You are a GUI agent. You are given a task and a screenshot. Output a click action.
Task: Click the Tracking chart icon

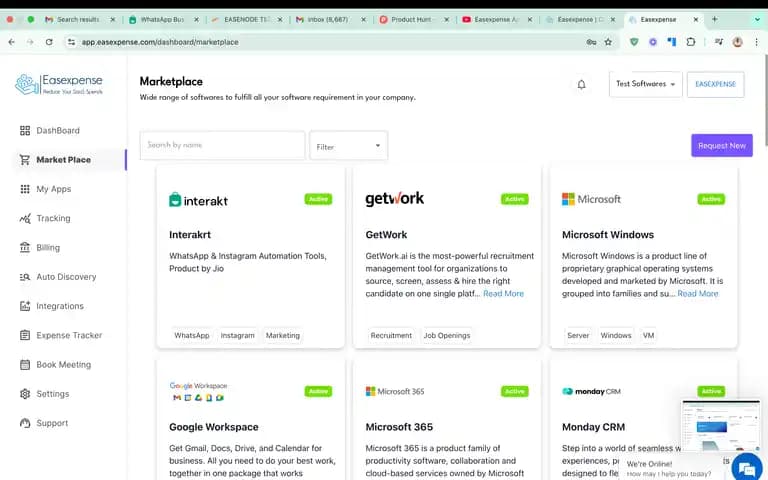click(x=25, y=218)
